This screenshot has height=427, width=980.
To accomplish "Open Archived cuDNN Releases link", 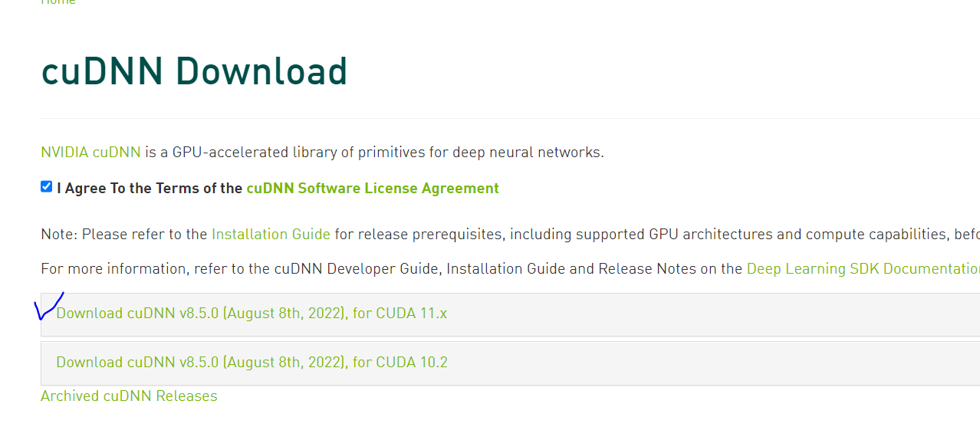I will 129,396.
